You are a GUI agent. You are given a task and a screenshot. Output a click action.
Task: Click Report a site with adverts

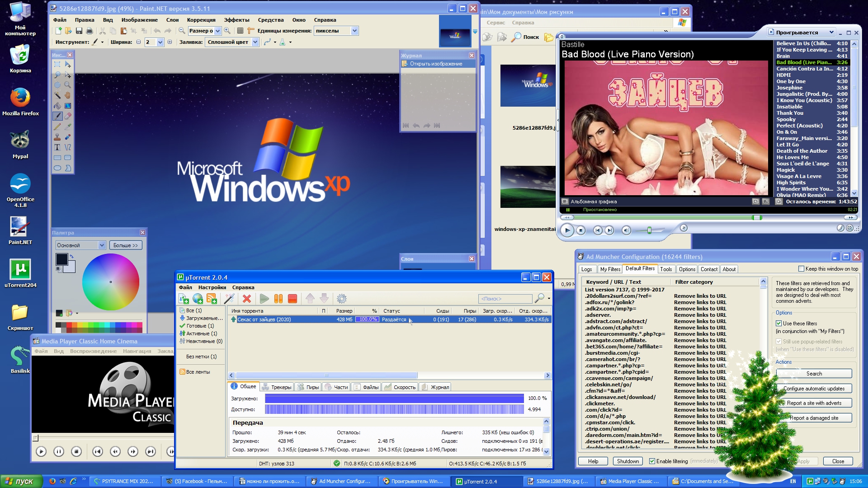click(x=814, y=403)
